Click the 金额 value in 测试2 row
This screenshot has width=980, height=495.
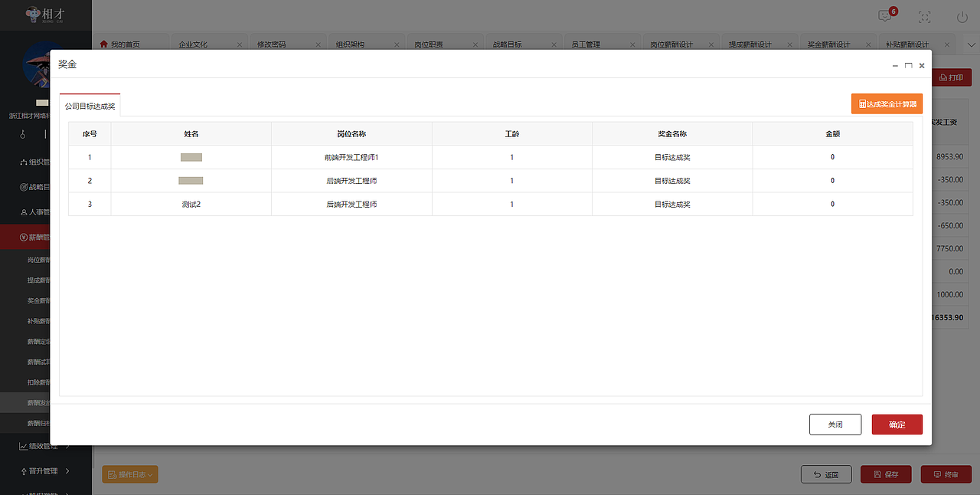click(833, 205)
